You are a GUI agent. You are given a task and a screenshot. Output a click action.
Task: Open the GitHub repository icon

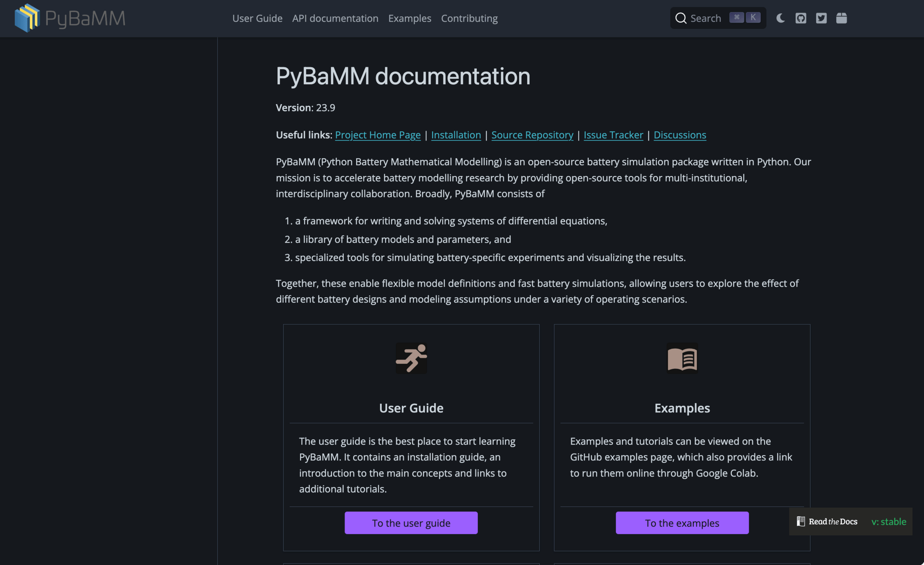[800, 18]
